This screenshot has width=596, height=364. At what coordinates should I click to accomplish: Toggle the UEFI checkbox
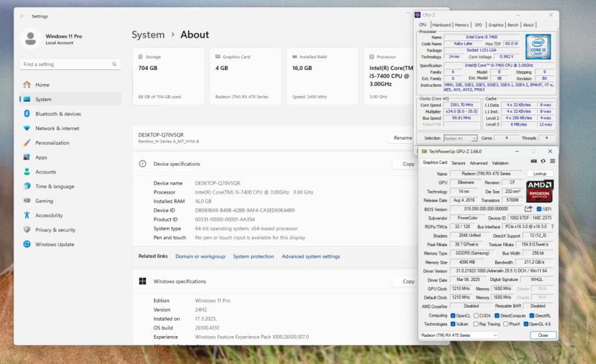539,209
